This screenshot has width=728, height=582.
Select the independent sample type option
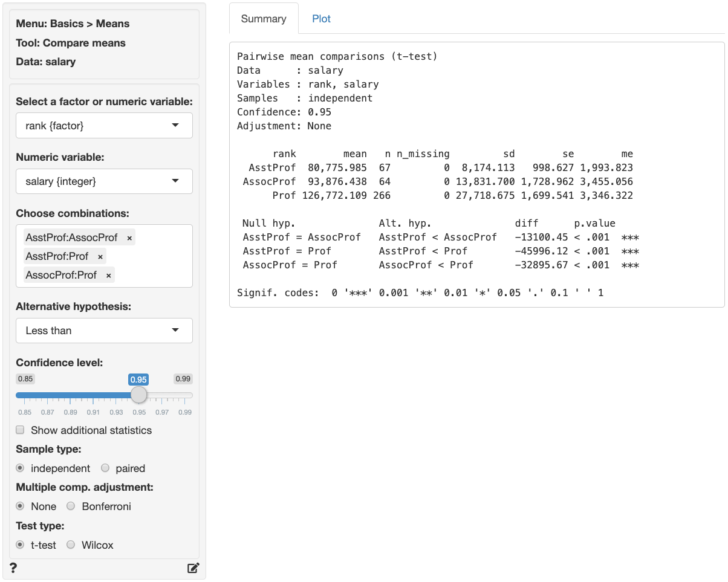click(x=20, y=468)
